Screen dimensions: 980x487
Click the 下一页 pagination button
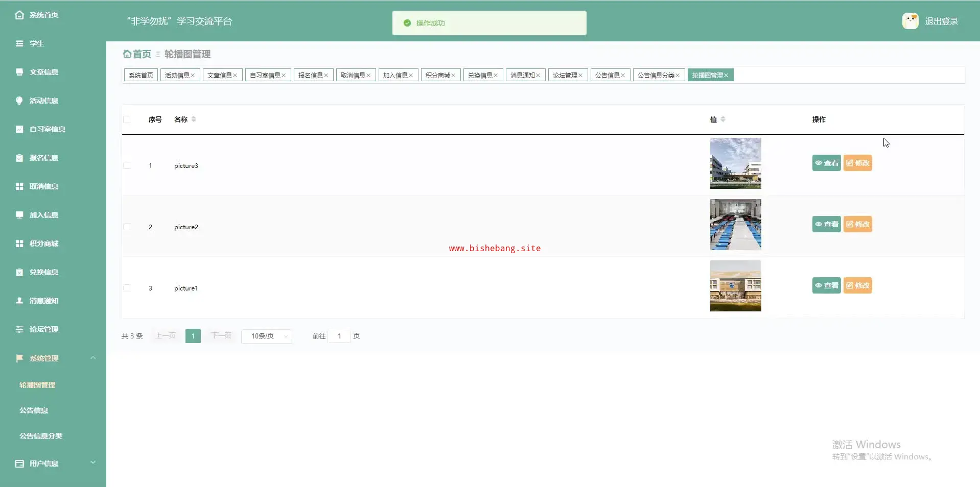tap(221, 336)
